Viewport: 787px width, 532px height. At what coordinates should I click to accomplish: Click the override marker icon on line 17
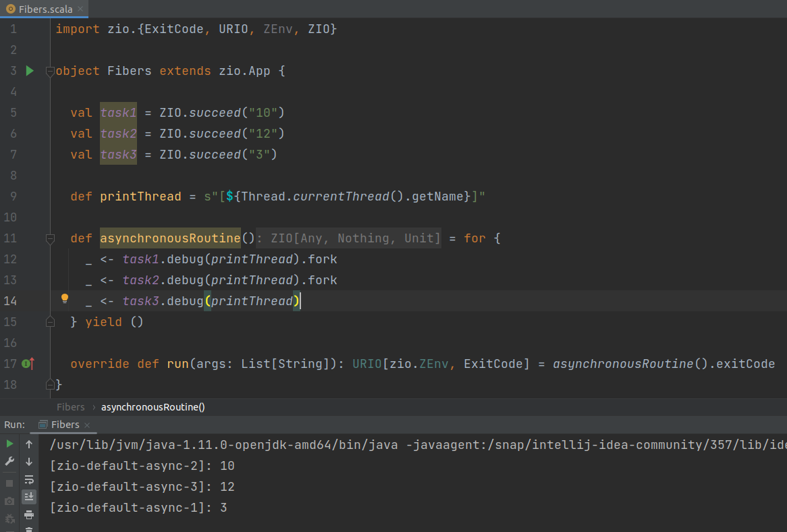28,363
